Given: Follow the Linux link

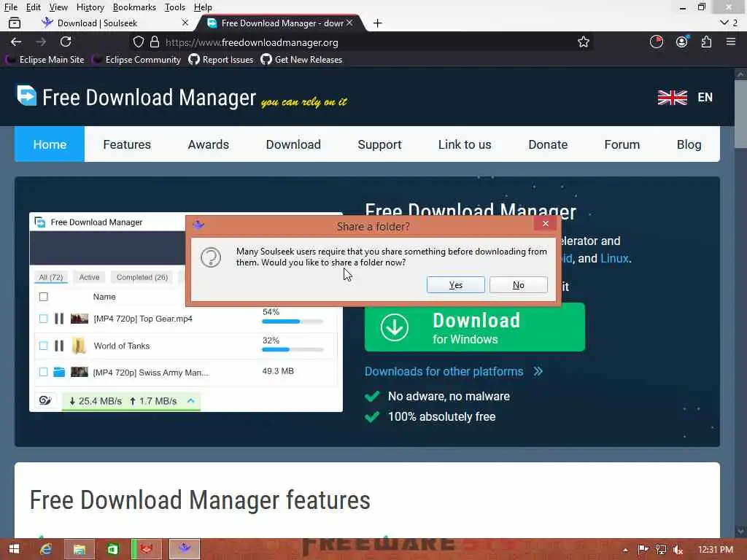Looking at the screenshot, I should click(614, 259).
